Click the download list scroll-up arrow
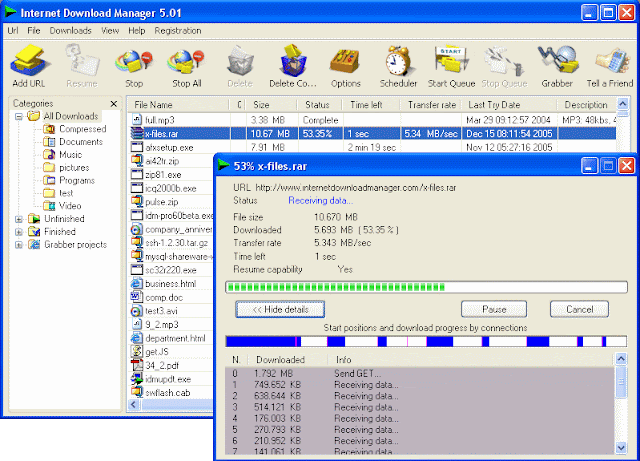The image size is (640, 461). click(622, 104)
